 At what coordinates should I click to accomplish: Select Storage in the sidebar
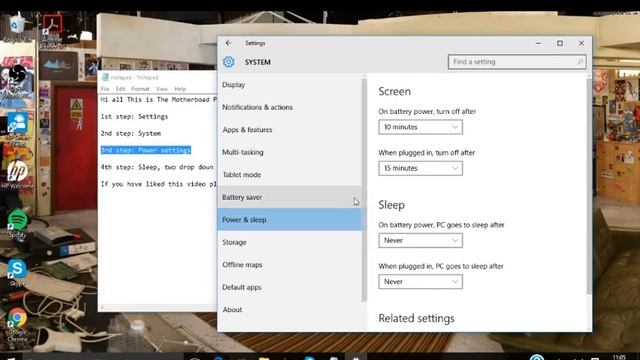click(289, 242)
